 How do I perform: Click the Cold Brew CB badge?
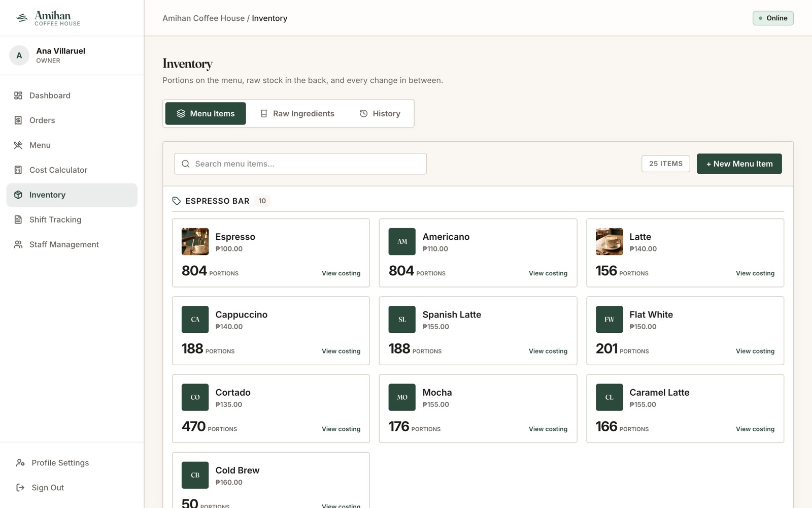click(195, 475)
